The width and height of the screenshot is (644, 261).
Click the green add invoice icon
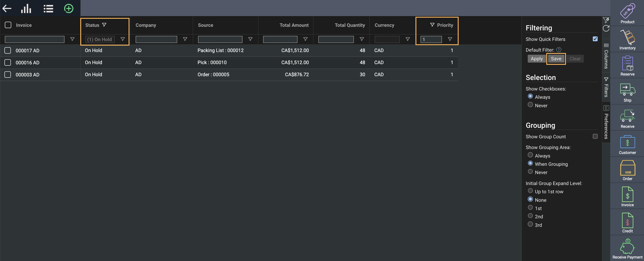68,8
